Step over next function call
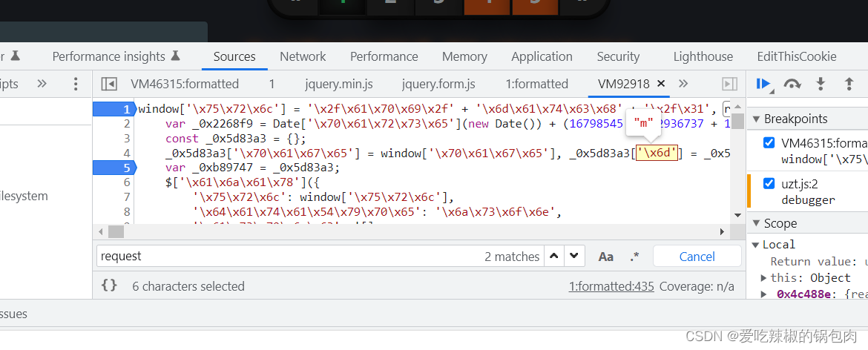Viewport: 868px width, 350px height. 792,84
